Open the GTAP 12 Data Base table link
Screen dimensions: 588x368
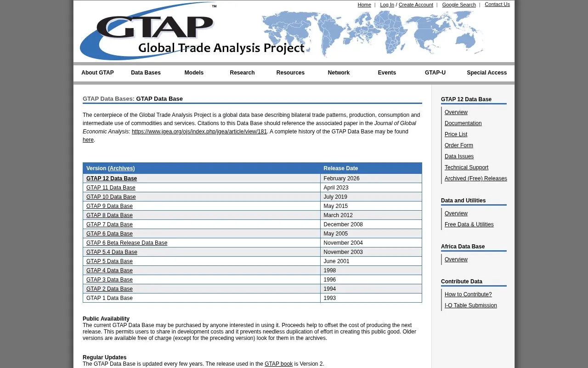(112, 178)
